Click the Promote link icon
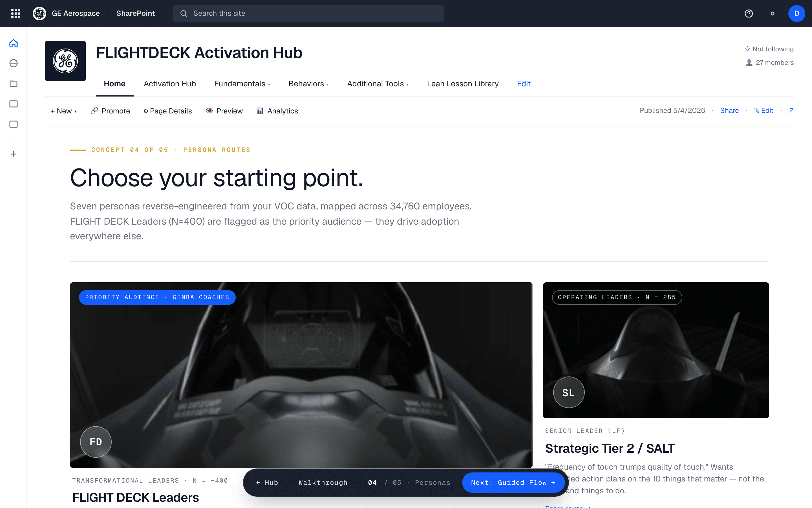812x508 pixels. pyautogui.click(x=95, y=111)
